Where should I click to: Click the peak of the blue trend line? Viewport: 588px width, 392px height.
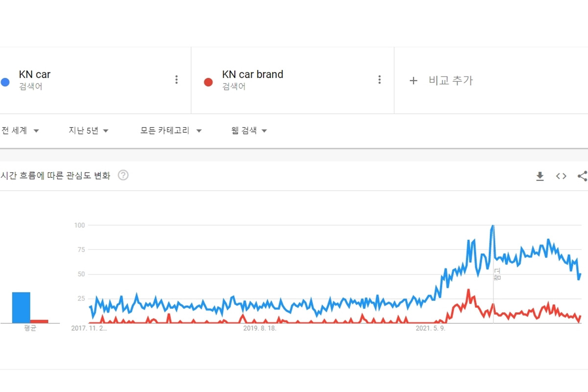click(492, 225)
